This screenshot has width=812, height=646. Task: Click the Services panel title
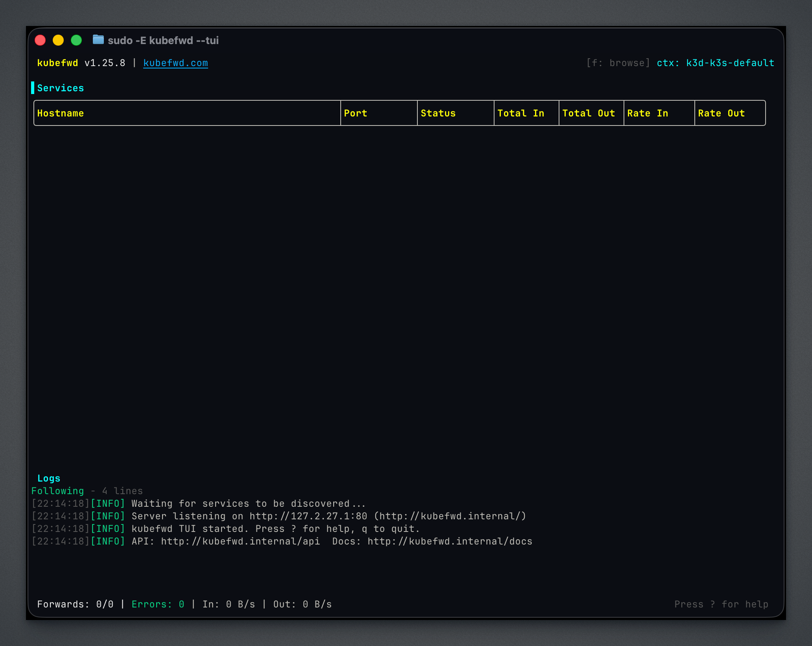coord(61,88)
